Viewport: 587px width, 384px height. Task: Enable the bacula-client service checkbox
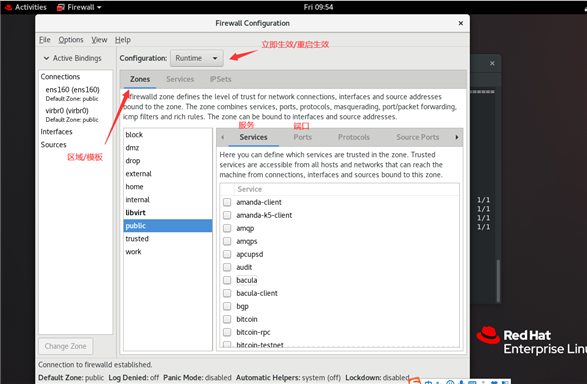(227, 293)
